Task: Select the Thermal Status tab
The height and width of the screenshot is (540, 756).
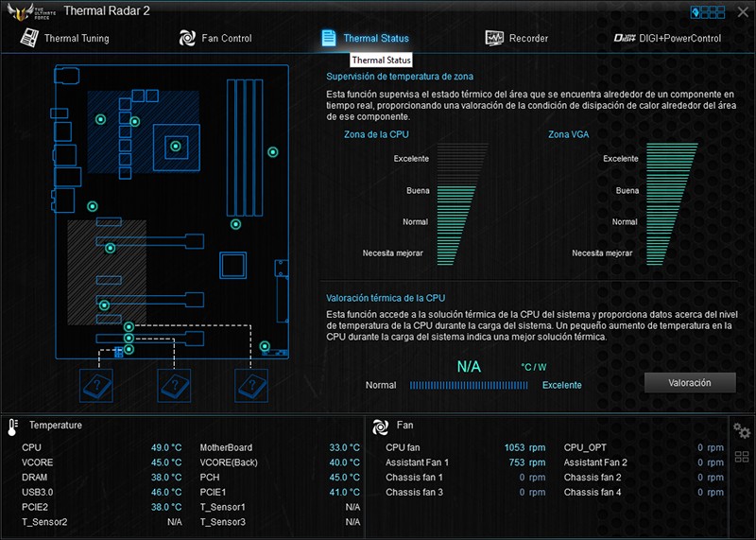Action: coord(365,38)
